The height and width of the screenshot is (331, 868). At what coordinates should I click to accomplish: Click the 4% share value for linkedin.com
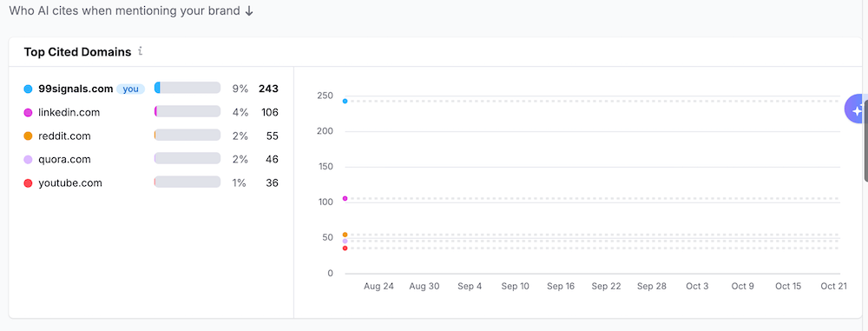coord(240,113)
